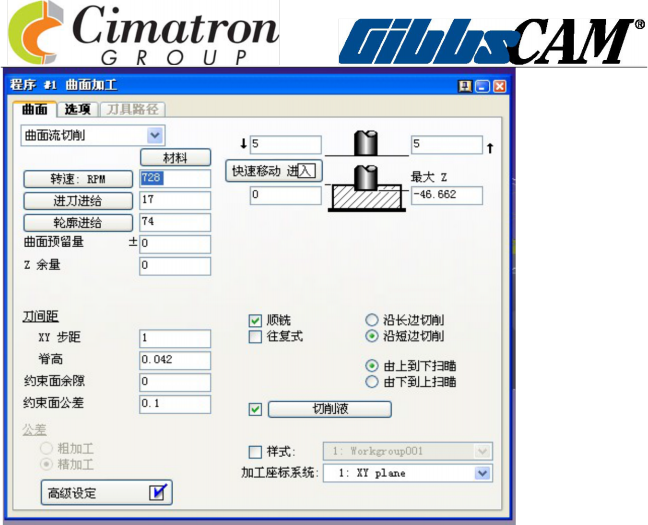Select the 粗加工 radio button
The image size is (648, 525).
tap(46, 448)
